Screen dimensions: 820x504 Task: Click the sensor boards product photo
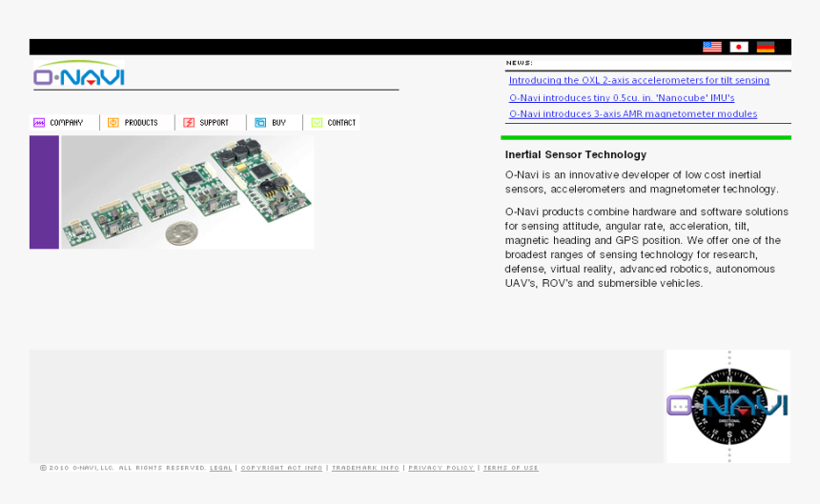tap(187, 192)
